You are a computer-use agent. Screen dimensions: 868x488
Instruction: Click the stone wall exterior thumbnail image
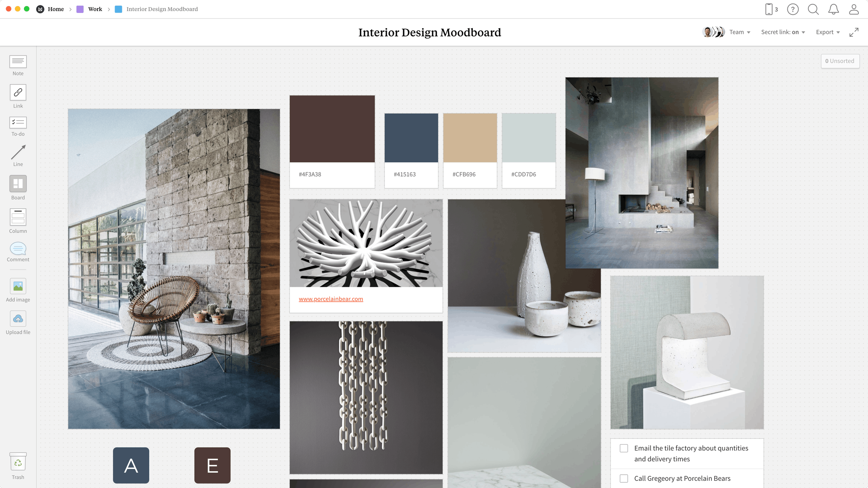pyautogui.click(x=174, y=269)
